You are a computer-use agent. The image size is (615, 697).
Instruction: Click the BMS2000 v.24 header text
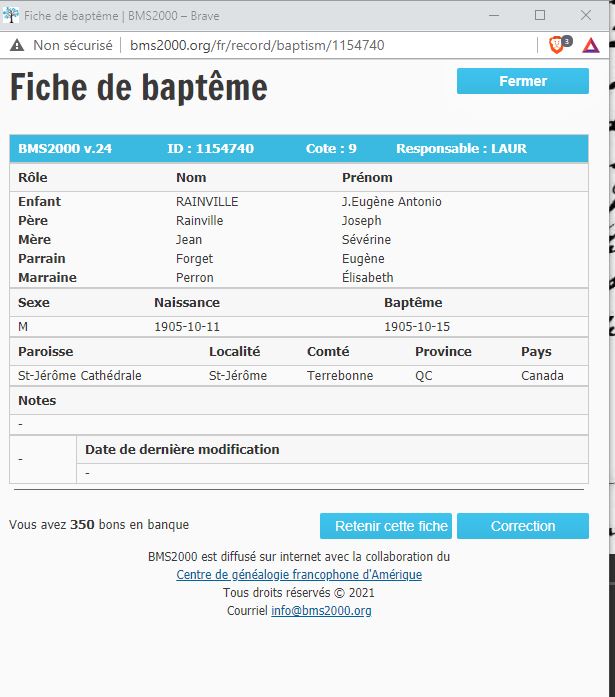pyautogui.click(x=65, y=148)
